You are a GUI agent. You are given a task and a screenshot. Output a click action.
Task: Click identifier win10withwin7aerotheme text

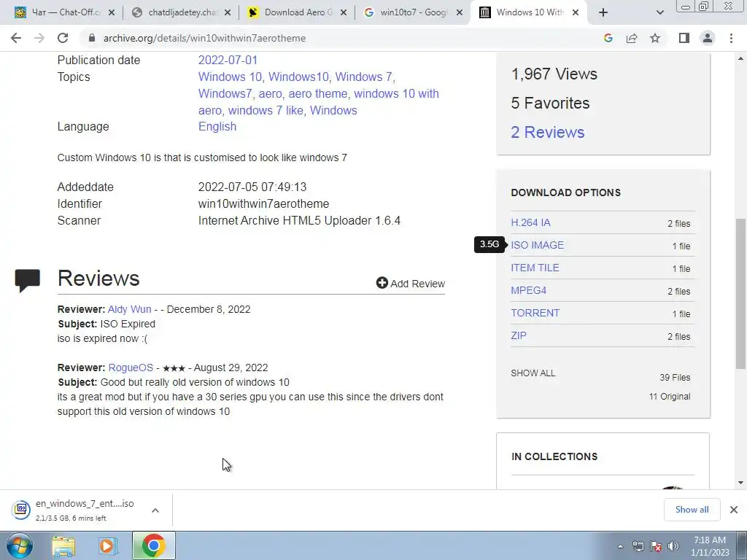[263, 204]
